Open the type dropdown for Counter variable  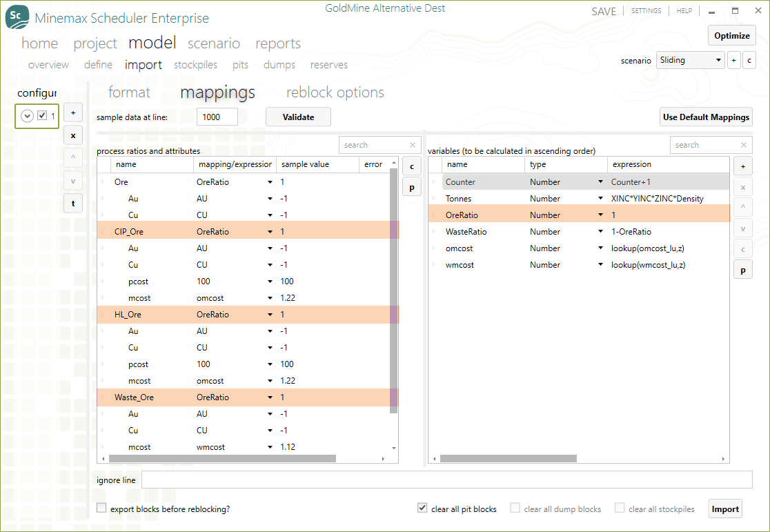coord(600,181)
